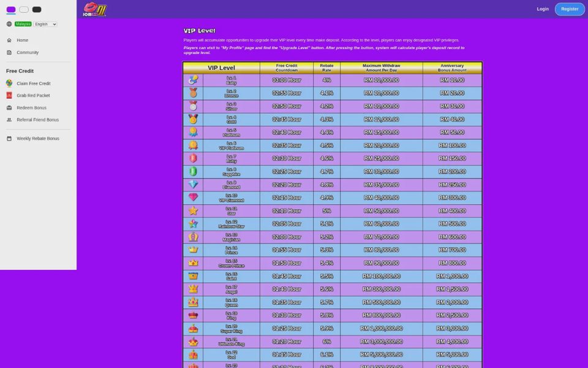Click the Lv.1 Baby pacifier icon

tap(193, 80)
